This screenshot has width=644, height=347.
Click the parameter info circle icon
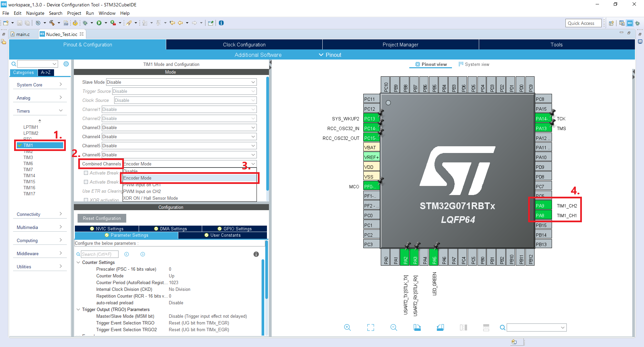[x=256, y=254]
